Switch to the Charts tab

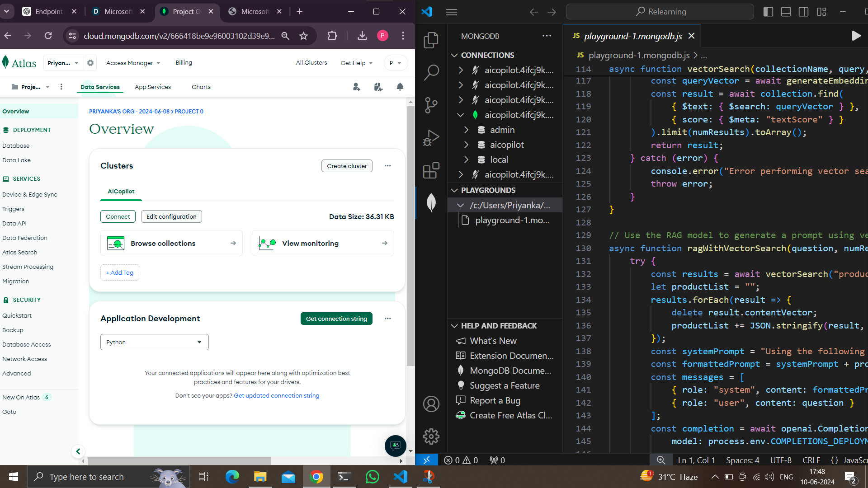click(201, 87)
